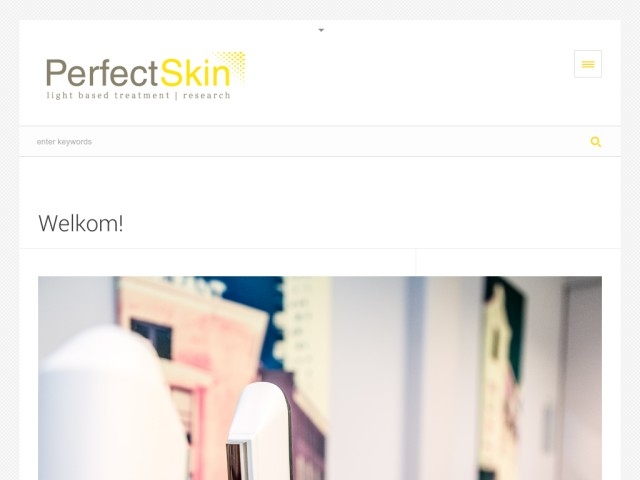Click the yellow 'Skin' word in logo
640x480 pixels.
click(196, 73)
